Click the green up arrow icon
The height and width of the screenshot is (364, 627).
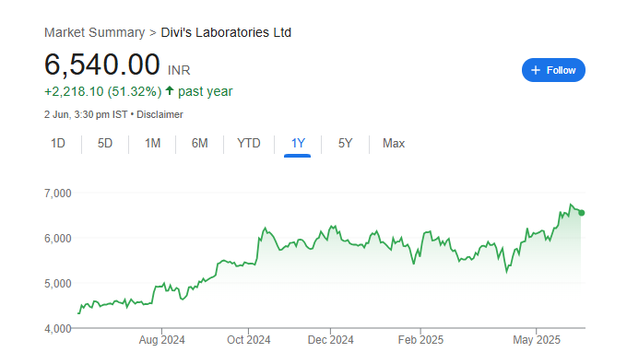tap(170, 90)
